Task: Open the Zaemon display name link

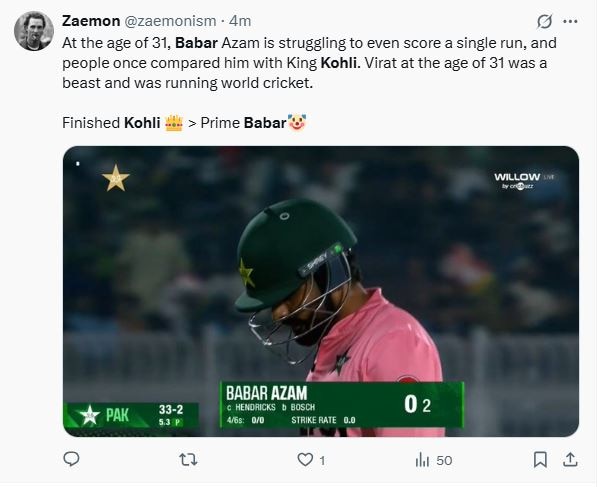Action: (x=90, y=20)
